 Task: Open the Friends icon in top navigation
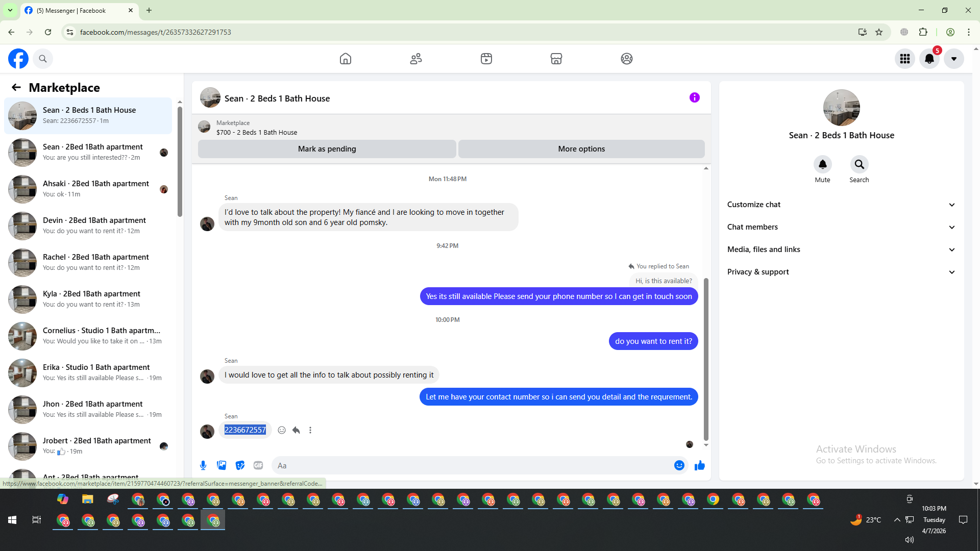[x=416, y=59]
